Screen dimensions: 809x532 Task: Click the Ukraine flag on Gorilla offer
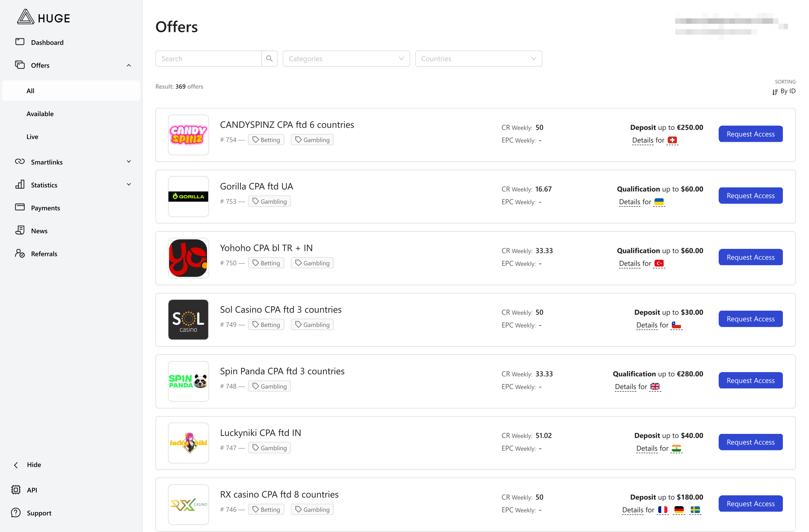(x=659, y=202)
